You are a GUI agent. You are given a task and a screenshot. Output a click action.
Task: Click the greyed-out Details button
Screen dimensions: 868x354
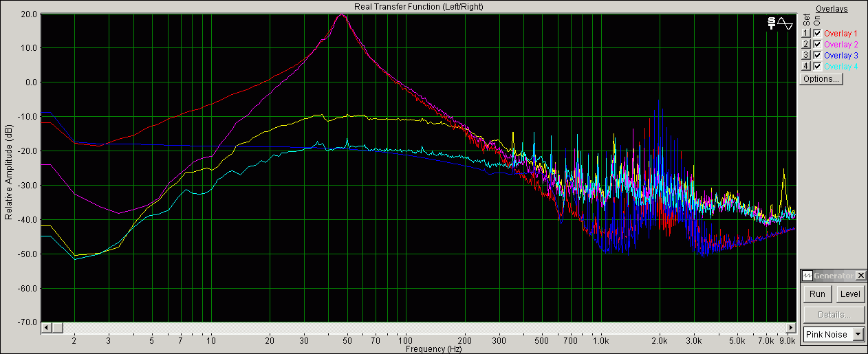pyautogui.click(x=834, y=315)
